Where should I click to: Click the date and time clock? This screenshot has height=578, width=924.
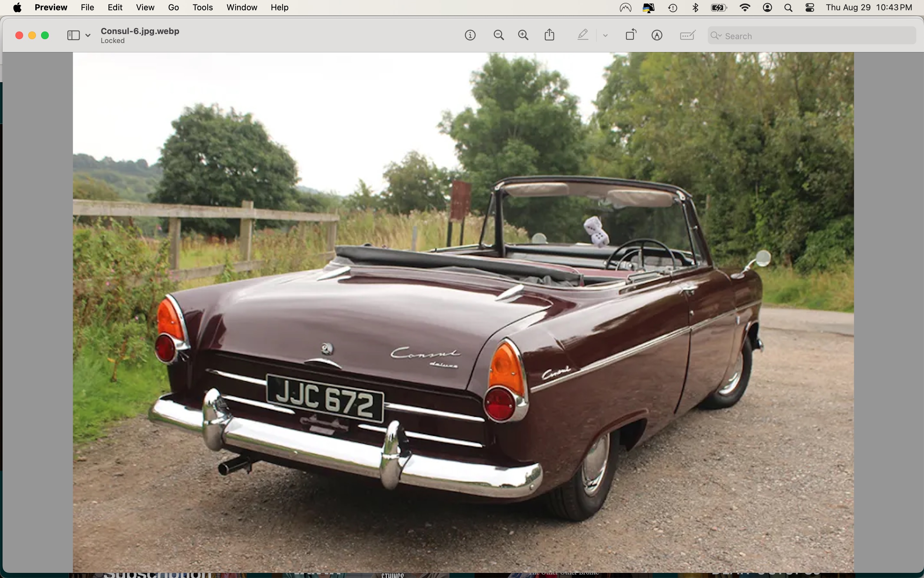pyautogui.click(x=868, y=8)
